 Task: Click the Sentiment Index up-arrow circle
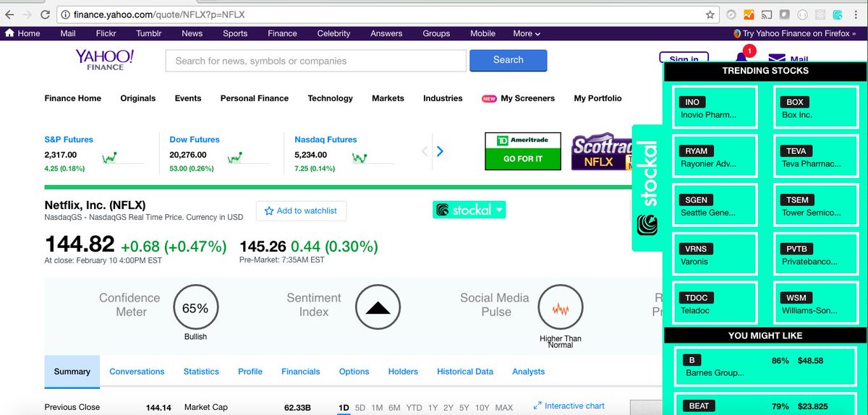pos(378,308)
